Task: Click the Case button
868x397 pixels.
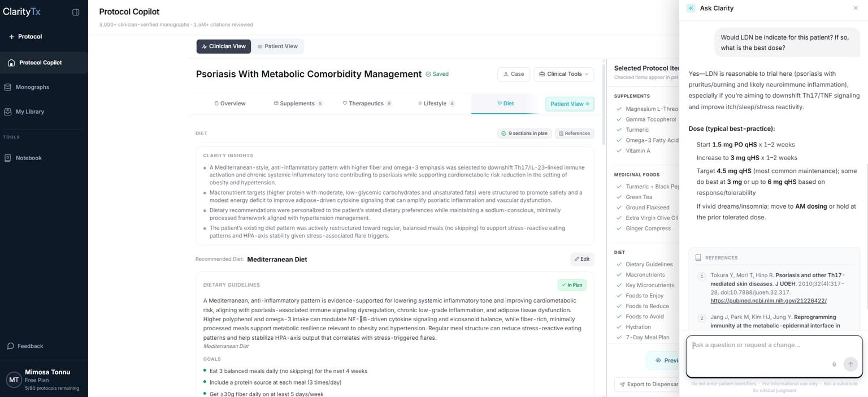Action: (x=513, y=74)
